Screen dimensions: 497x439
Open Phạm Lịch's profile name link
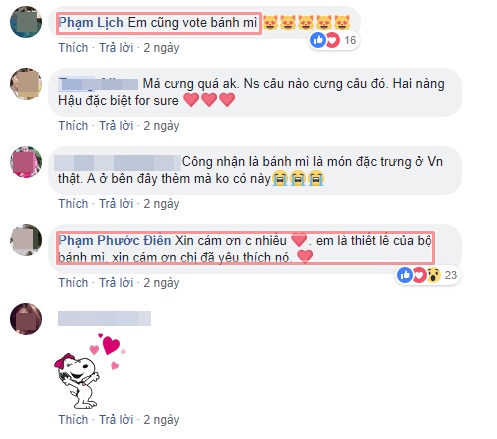point(91,23)
